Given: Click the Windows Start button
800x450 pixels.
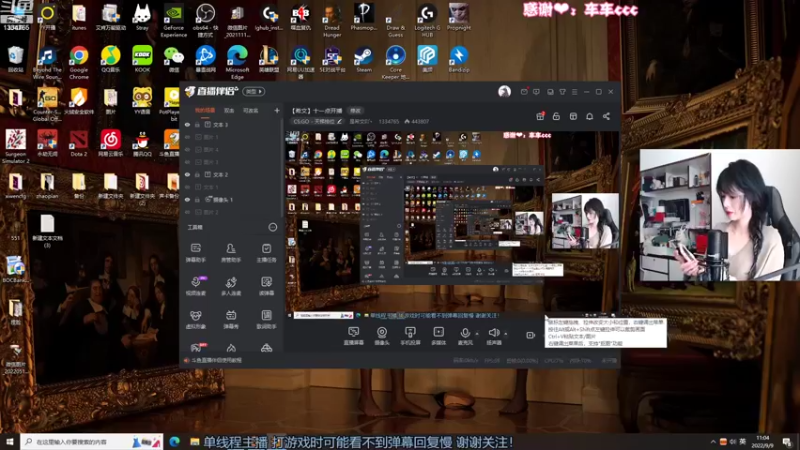Looking at the screenshot, I should (x=10, y=442).
